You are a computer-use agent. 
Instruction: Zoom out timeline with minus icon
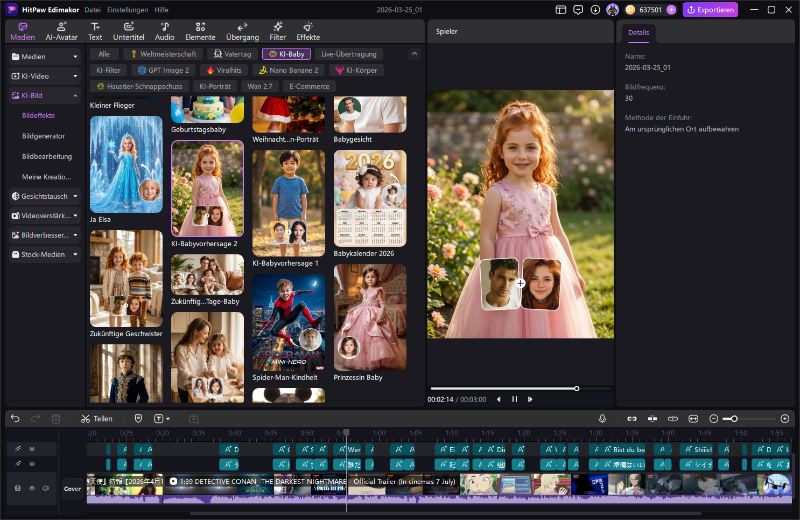click(714, 418)
